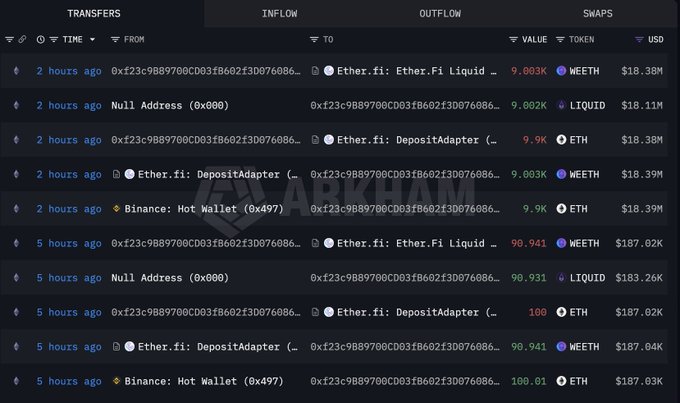Open 0xf23c9B89 recipient address in $18.11M LIQUID row

coord(405,105)
